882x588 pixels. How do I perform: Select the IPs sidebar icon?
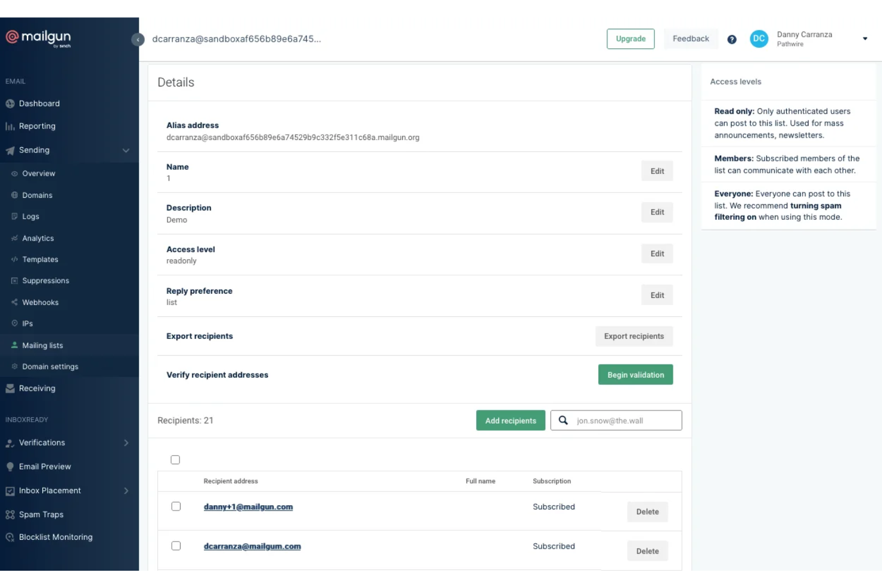point(14,323)
